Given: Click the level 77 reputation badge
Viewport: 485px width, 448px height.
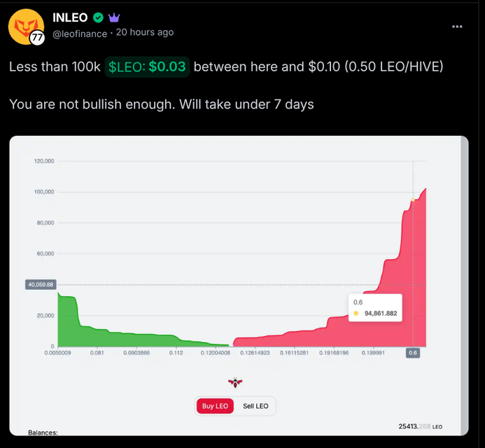Looking at the screenshot, I should click(37, 38).
